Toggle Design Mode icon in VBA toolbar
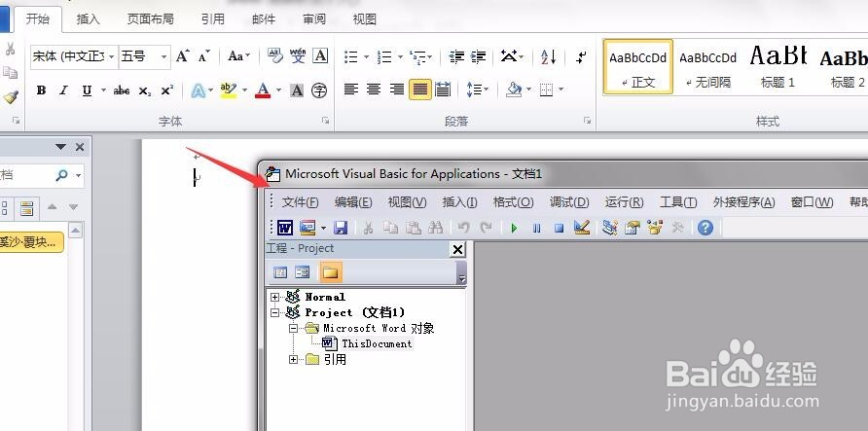Viewport: 868px width, 431px height. point(582,228)
